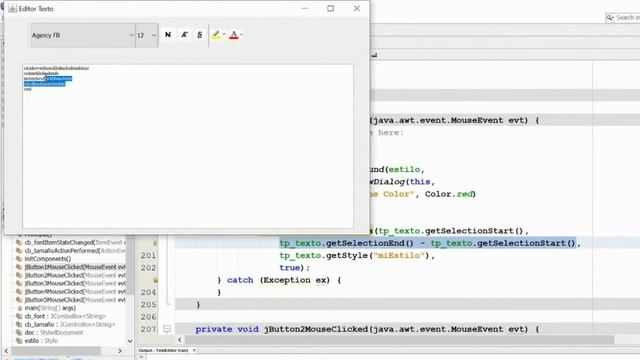Minimize the Editor Texto window
The image size is (640, 360).
pyautogui.click(x=304, y=8)
